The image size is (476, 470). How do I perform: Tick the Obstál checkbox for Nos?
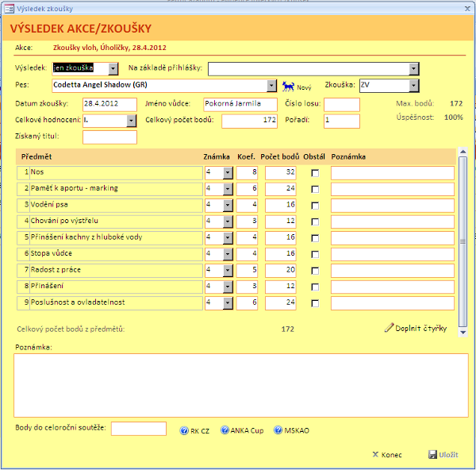click(x=315, y=173)
